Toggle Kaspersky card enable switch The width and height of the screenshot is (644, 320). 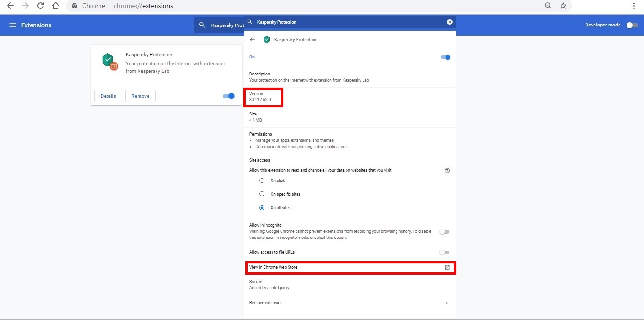tap(229, 96)
